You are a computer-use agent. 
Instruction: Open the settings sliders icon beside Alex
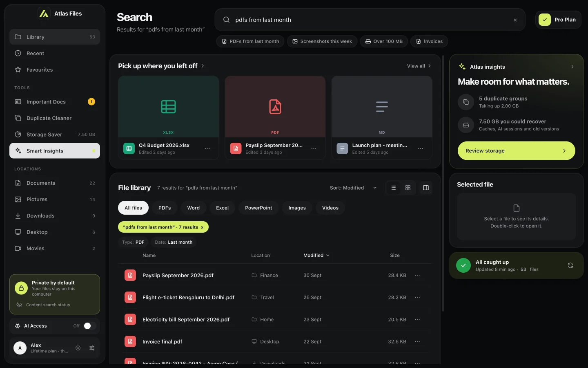pos(92,348)
